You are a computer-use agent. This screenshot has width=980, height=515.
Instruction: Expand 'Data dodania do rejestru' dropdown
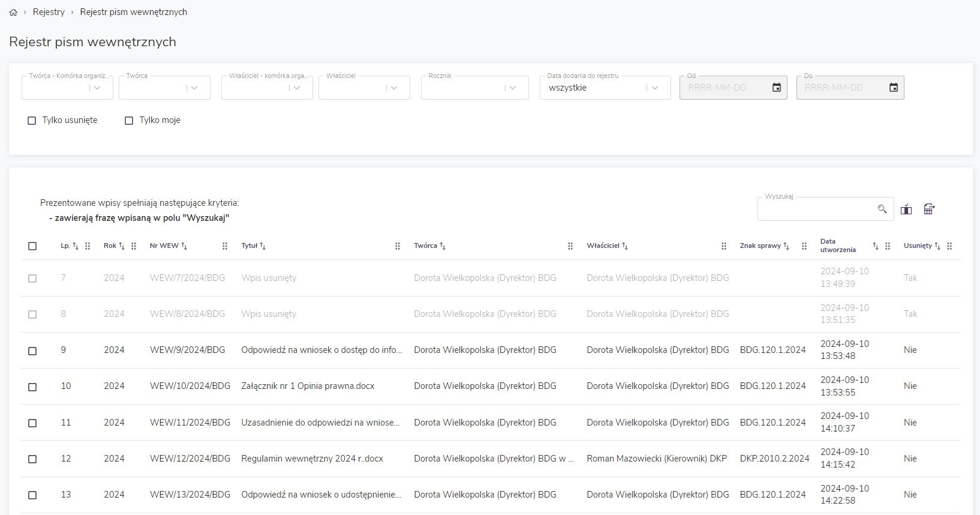pyautogui.click(x=655, y=88)
